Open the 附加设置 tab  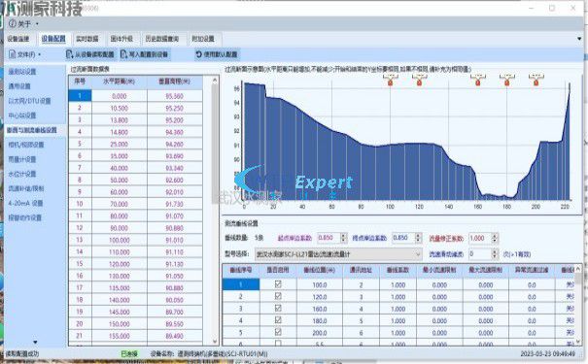tap(203, 39)
